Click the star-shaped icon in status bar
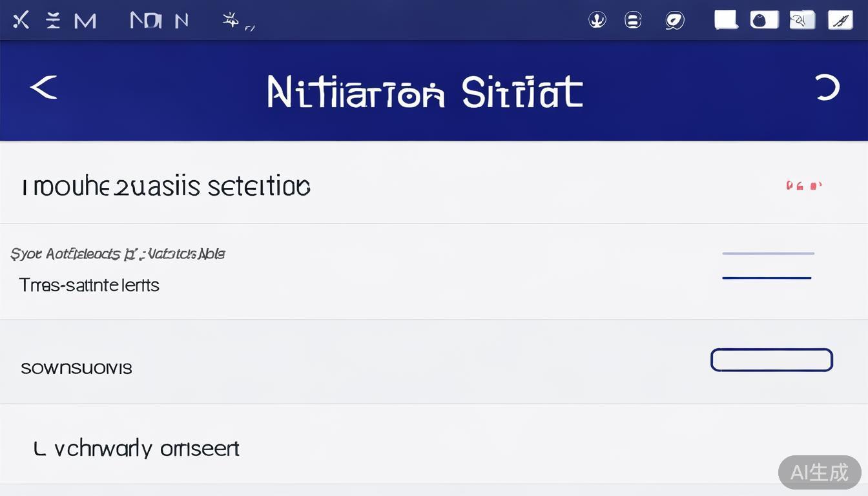 231,21
